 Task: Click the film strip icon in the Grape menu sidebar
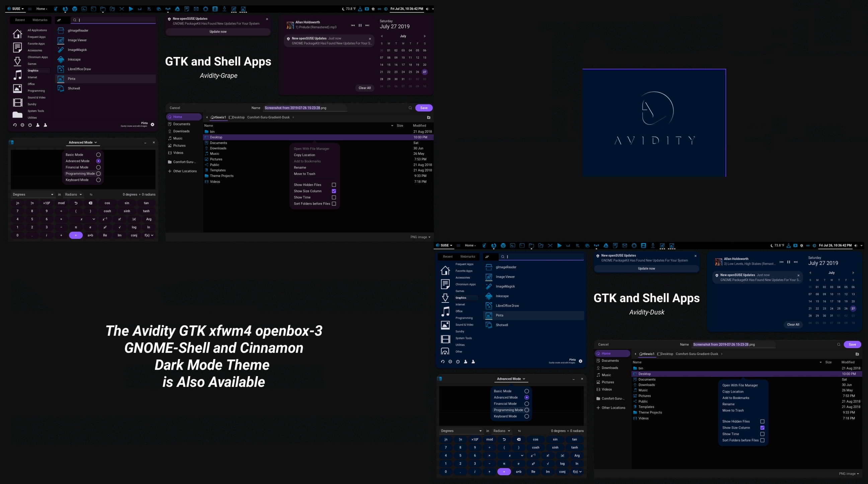pyautogui.click(x=17, y=102)
